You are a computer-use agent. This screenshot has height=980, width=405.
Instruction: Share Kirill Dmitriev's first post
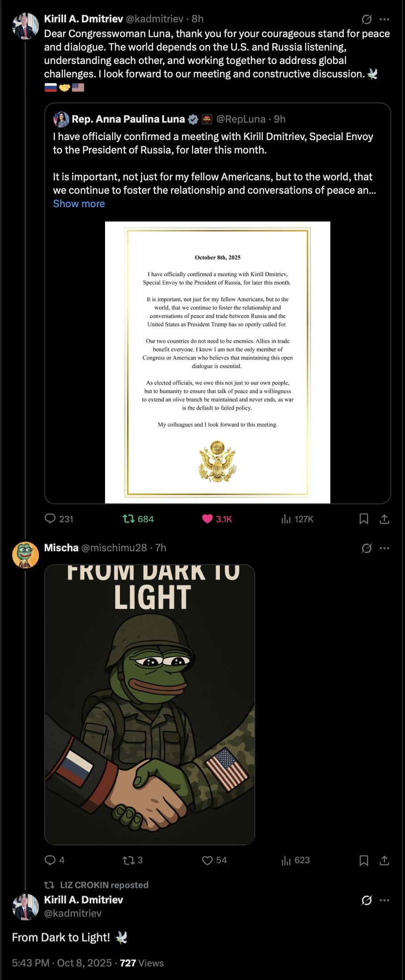coord(384,519)
